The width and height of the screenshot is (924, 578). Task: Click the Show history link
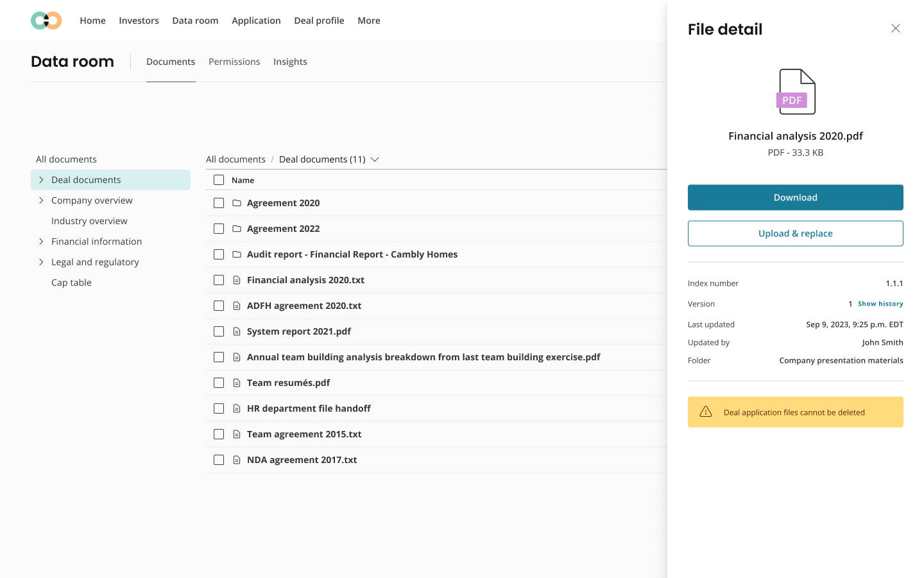pyautogui.click(x=880, y=304)
